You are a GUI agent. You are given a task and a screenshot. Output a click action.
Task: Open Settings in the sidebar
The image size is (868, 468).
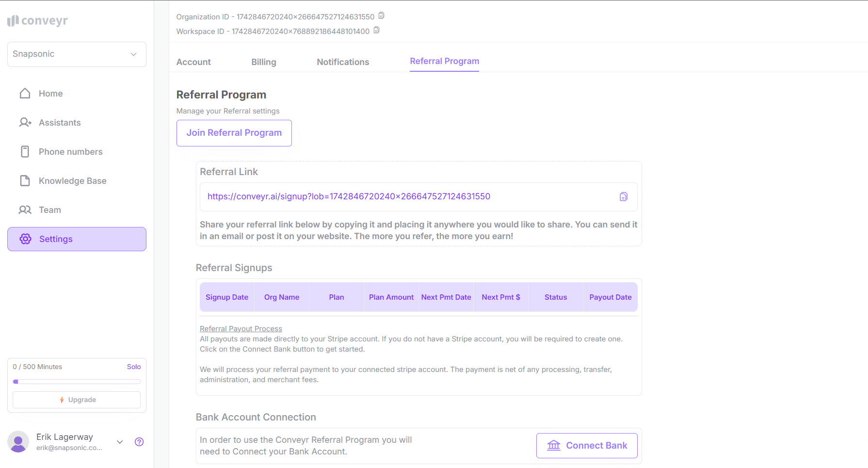tap(77, 239)
